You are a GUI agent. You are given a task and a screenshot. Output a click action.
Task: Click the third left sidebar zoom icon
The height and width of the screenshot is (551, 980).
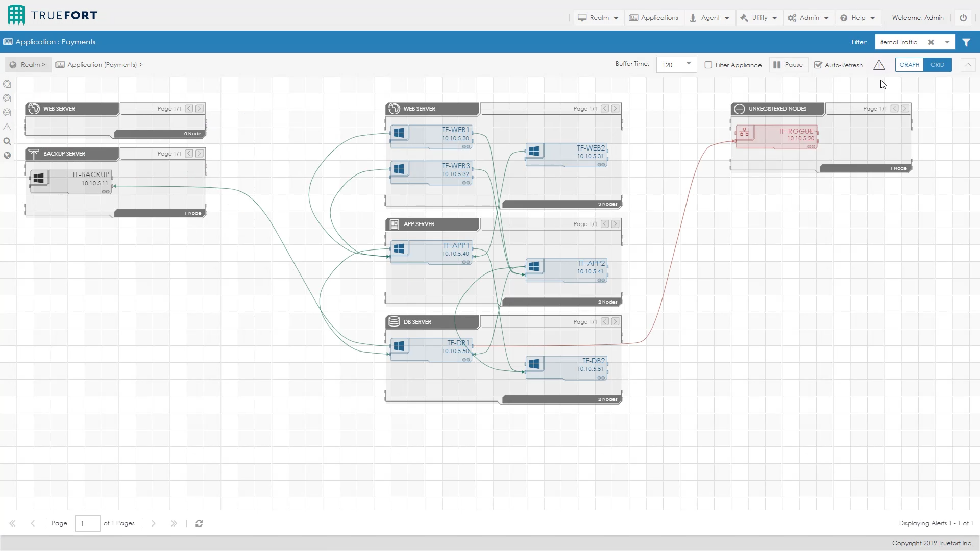pyautogui.click(x=7, y=112)
